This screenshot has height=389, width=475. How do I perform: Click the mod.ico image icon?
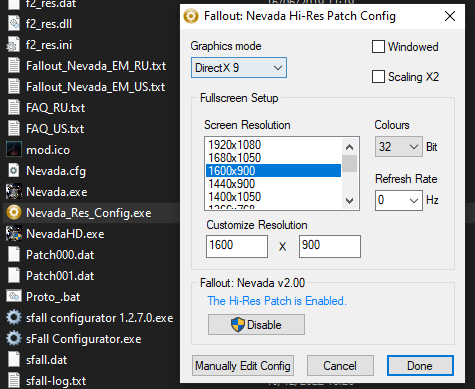click(14, 150)
